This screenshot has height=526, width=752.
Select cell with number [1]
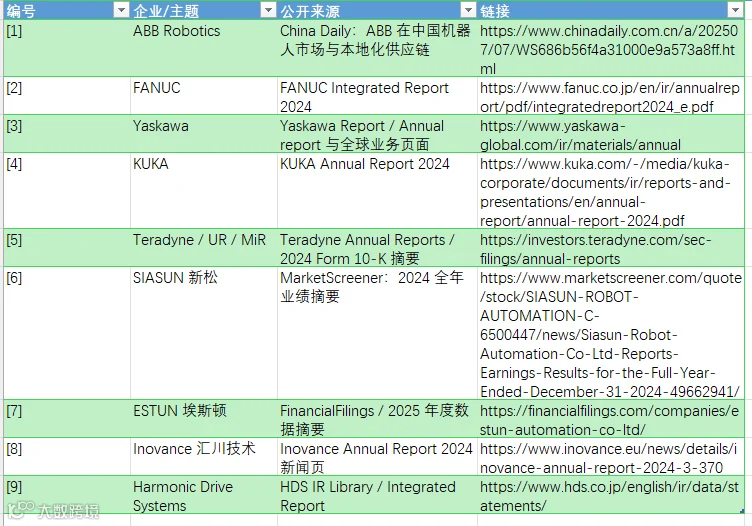pos(67,48)
